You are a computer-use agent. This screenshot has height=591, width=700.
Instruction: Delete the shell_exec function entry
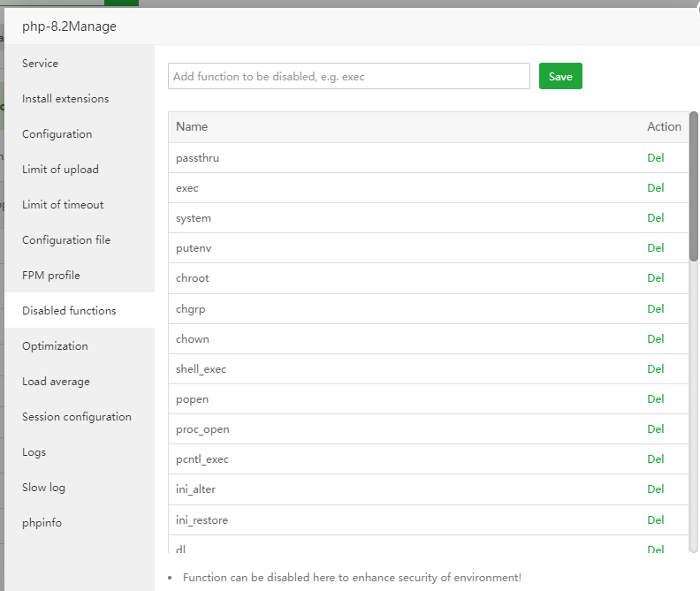tap(655, 369)
